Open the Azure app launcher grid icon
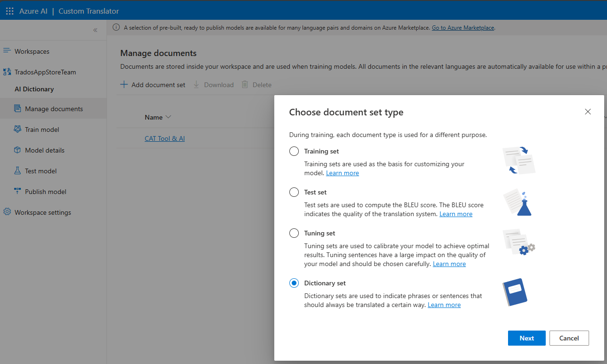The image size is (607, 364). (9, 11)
